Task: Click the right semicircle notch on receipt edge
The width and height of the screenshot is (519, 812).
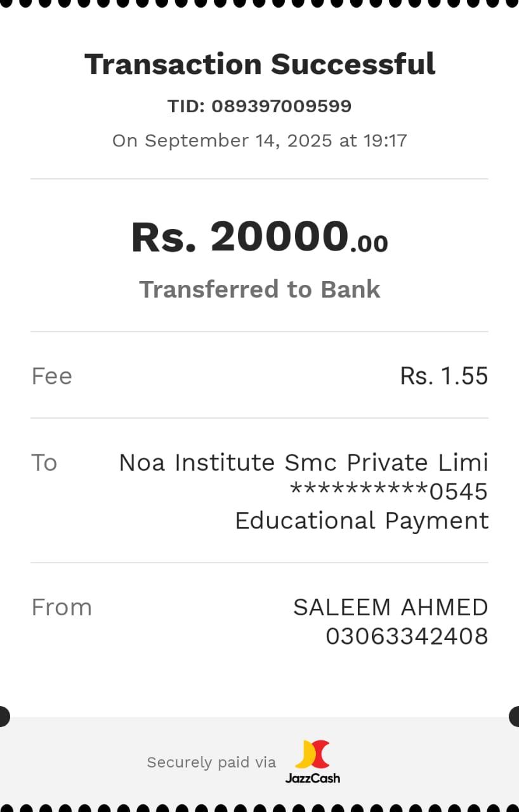Action: pos(515,716)
